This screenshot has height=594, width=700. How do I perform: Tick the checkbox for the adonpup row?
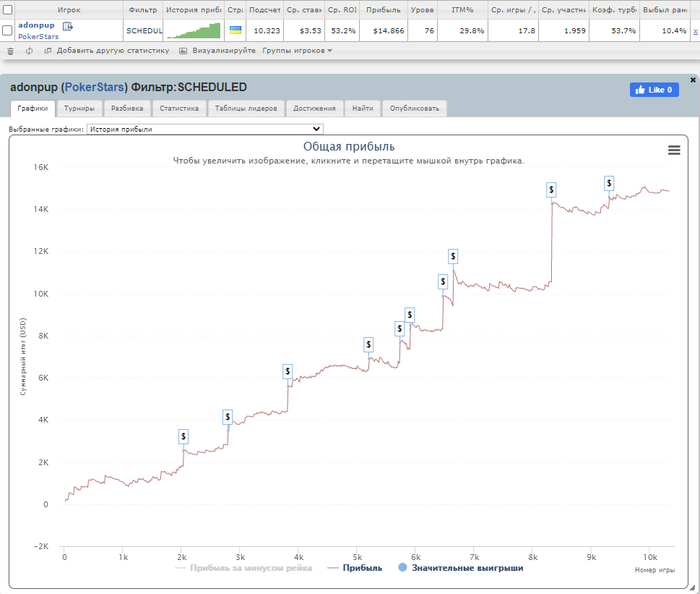(7, 30)
